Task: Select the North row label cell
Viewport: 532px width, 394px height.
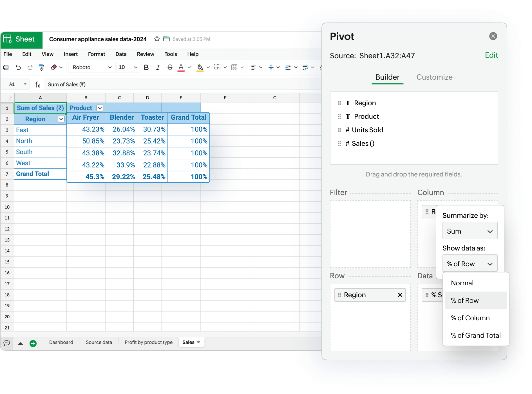Action: click(x=40, y=141)
